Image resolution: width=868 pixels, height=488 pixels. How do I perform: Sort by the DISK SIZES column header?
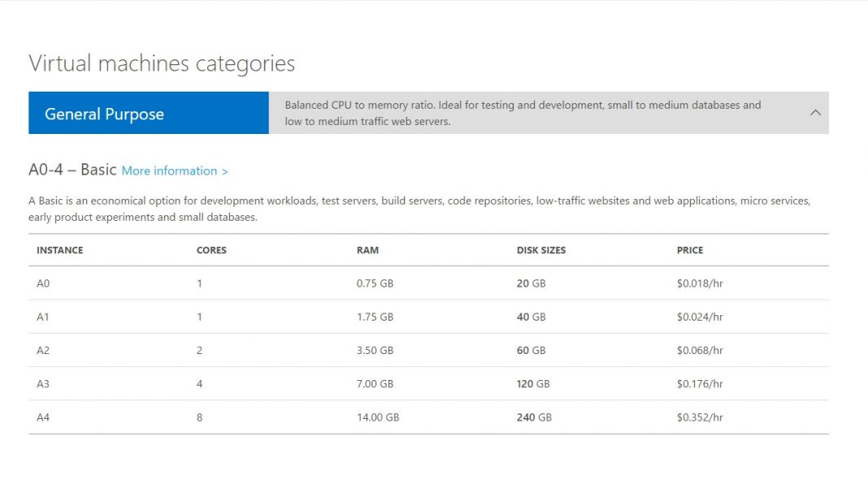541,250
